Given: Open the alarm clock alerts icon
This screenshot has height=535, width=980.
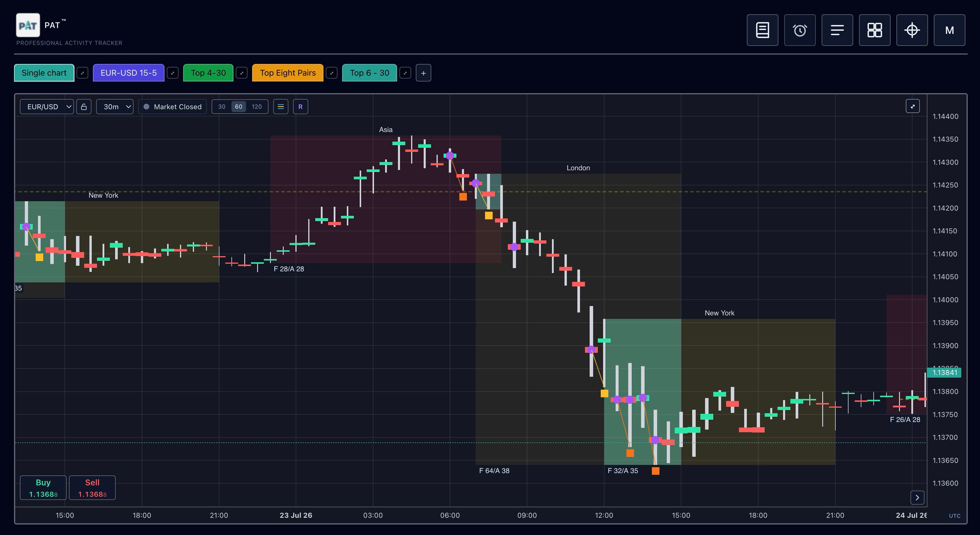Looking at the screenshot, I should pos(800,30).
